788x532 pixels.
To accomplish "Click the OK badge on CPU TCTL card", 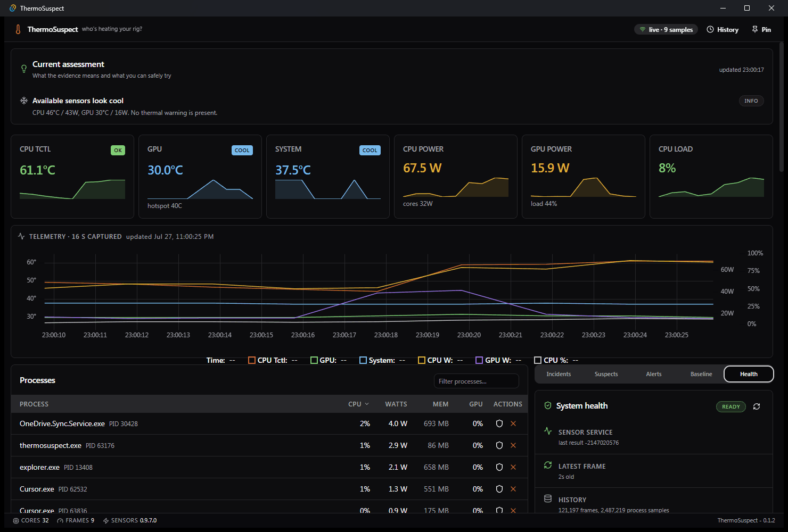I will coord(118,150).
